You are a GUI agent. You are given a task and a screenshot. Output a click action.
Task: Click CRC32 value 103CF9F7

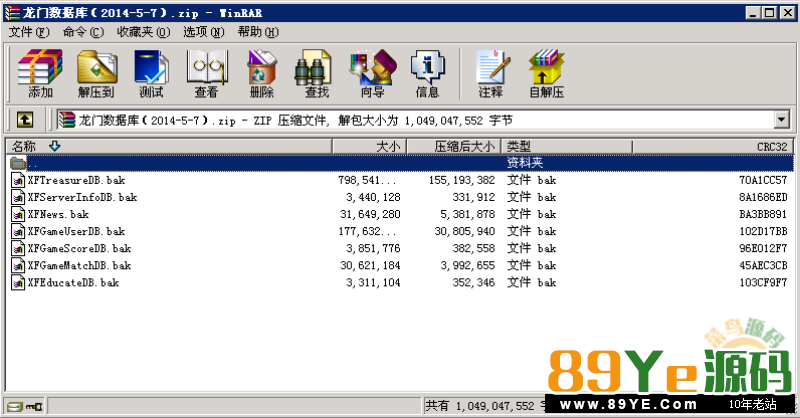[x=763, y=282]
